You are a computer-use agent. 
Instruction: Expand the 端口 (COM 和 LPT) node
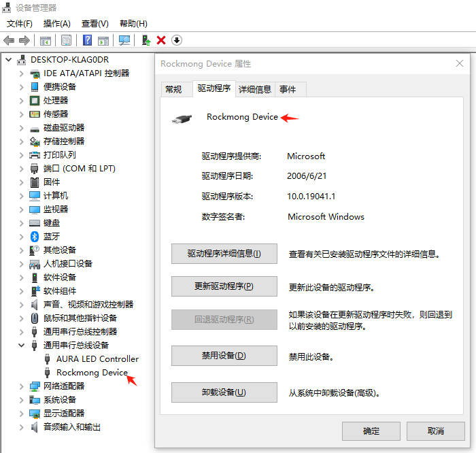21,169
